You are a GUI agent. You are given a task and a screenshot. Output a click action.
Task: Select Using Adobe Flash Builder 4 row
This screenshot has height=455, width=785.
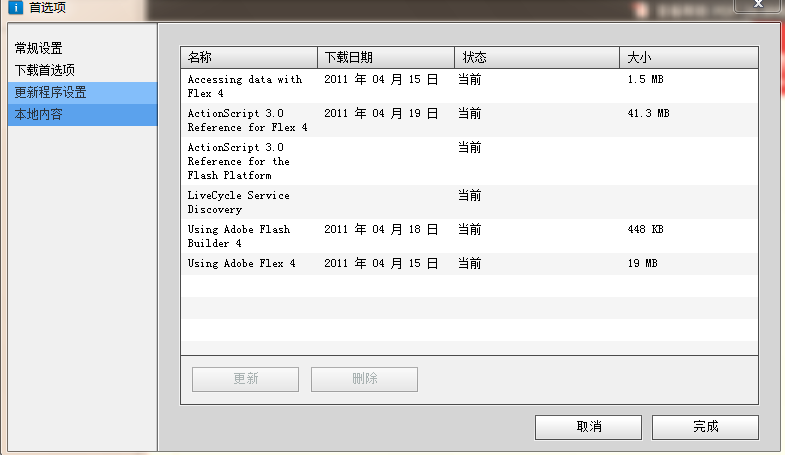[469, 236]
